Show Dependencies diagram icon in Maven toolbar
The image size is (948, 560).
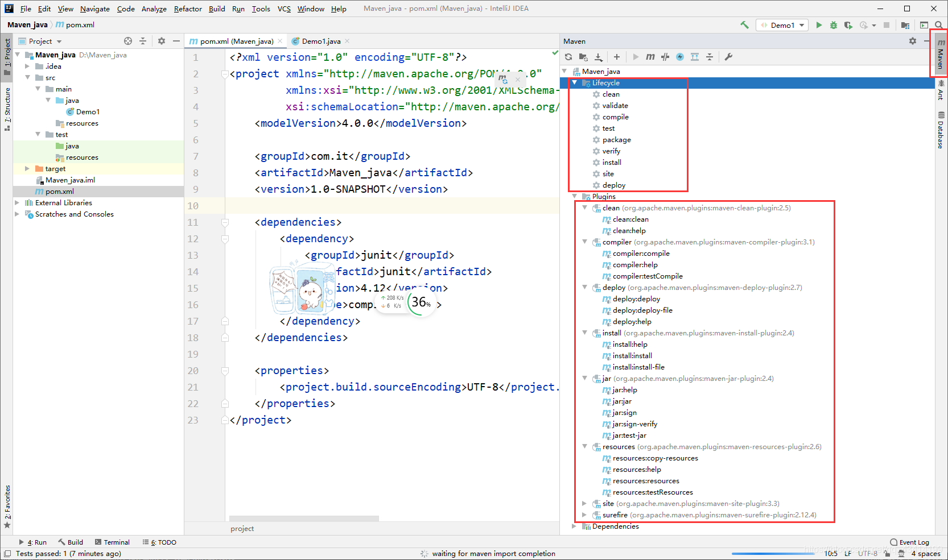[x=695, y=57]
